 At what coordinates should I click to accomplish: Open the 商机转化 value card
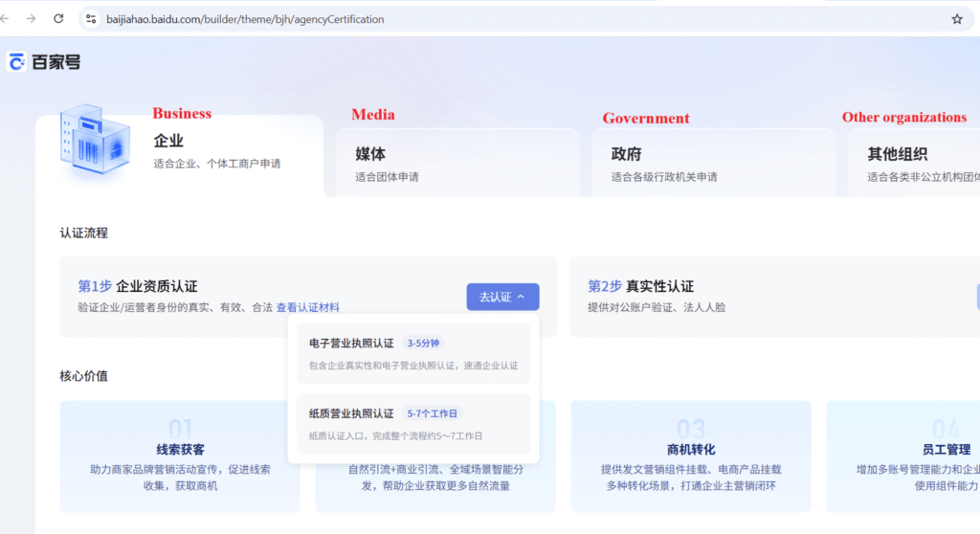pyautogui.click(x=691, y=456)
